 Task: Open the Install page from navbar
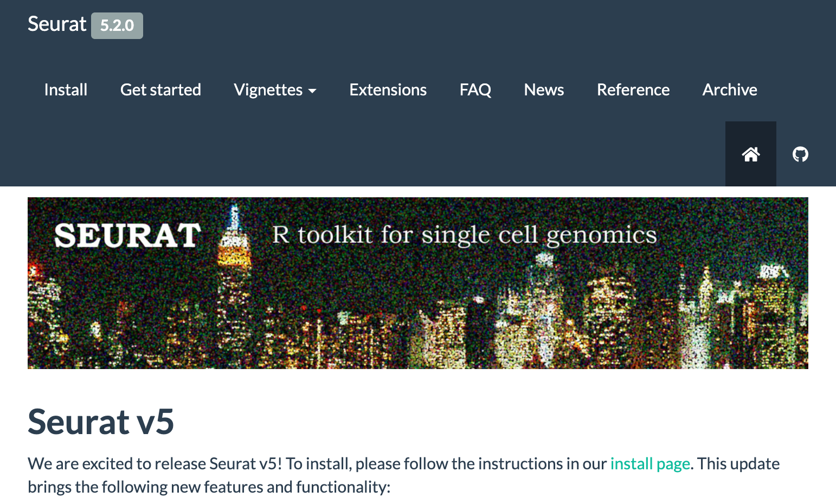(x=66, y=90)
